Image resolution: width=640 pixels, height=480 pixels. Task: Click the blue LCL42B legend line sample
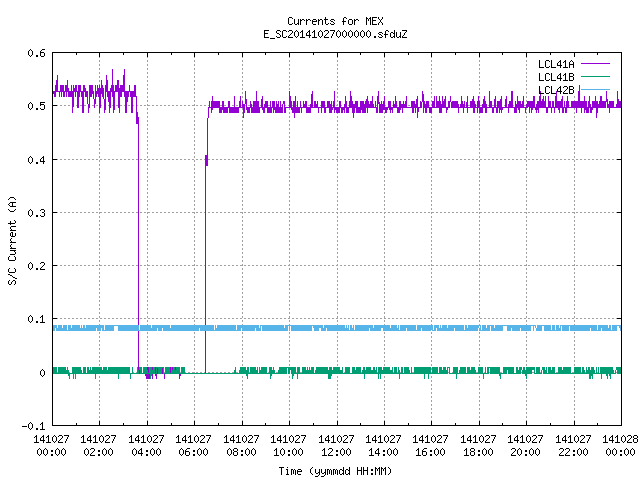tap(595, 89)
